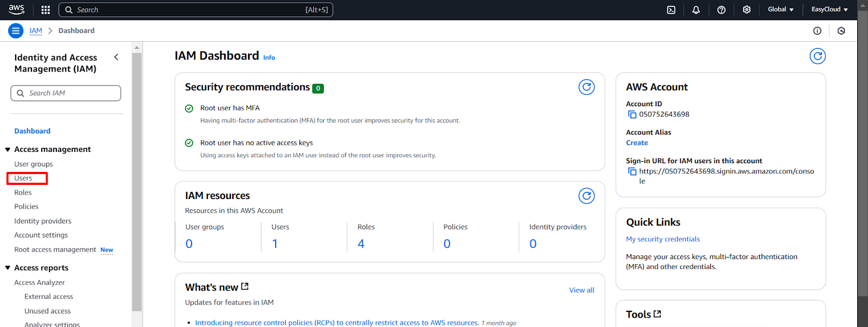
Task: Open CloudShell terminal icon in top bar
Action: tap(671, 10)
